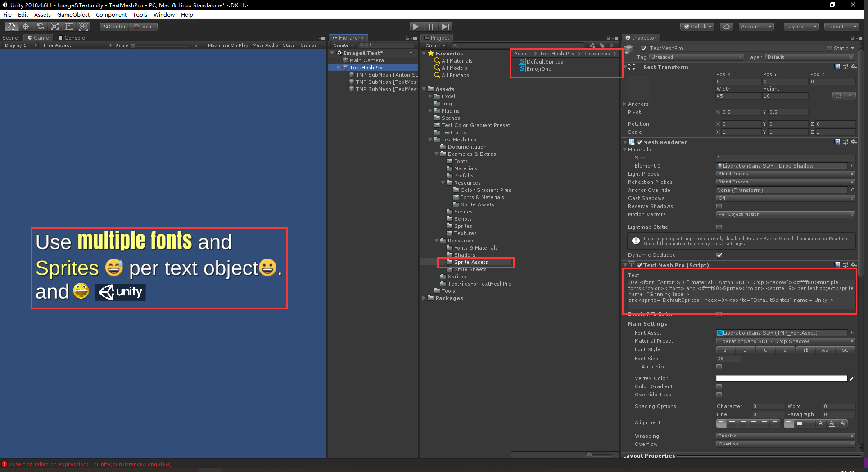
Task: Click the Step frame button
Action: pos(445,26)
